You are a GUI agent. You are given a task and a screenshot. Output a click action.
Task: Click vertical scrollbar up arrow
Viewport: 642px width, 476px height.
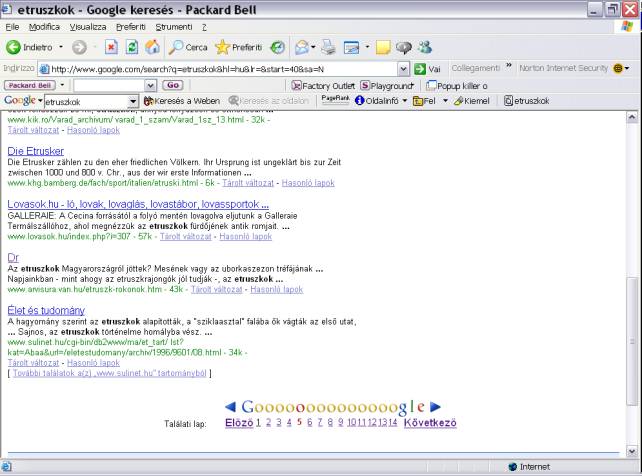pyautogui.click(x=632, y=117)
